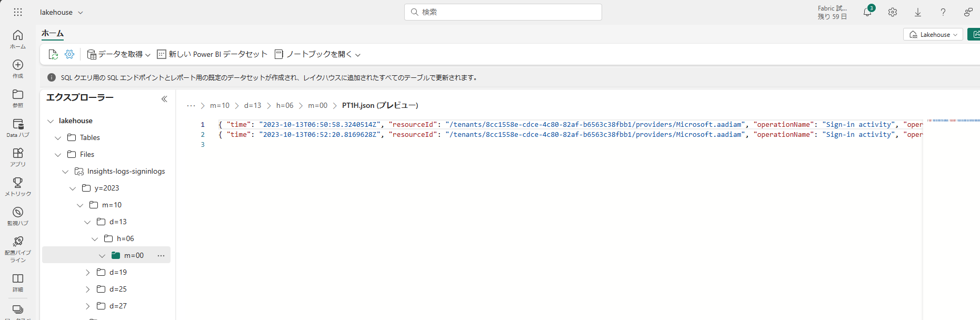The image size is (980, 320).
Task: Open the app launcher waffle icon
Action: tap(18, 12)
